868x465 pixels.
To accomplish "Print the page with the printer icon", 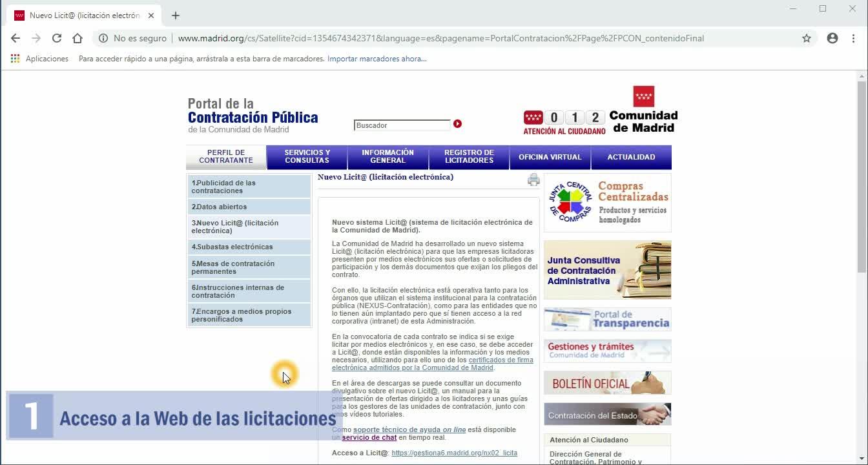I will click(x=533, y=180).
